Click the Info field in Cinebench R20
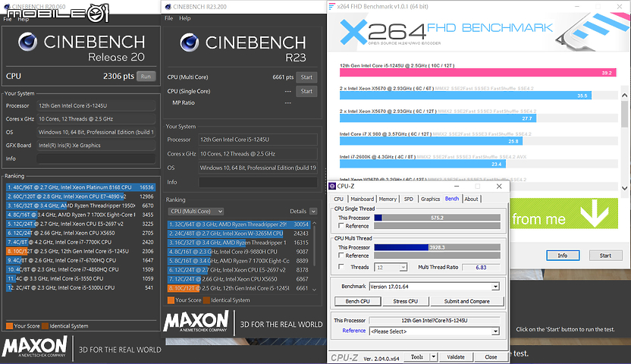Screen dimensions: 631x364 click(96, 158)
